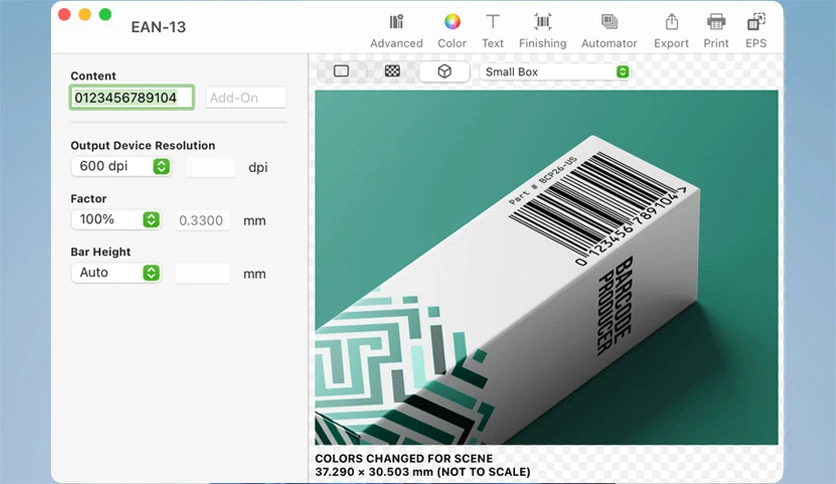Image resolution: width=836 pixels, height=484 pixels.
Task: Switch to 3D box scene preview mode
Action: (x=444, y=71)
